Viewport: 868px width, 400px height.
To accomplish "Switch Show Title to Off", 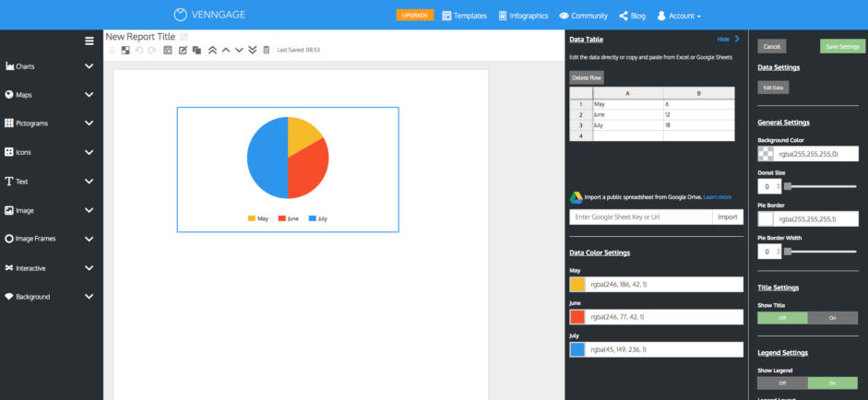I will pos(782,318).
